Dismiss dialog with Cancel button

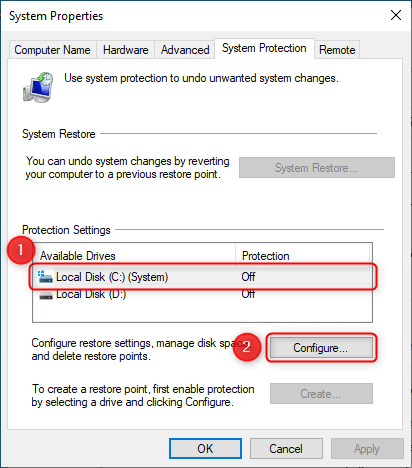pyautogui.click(x=286, y=449)
